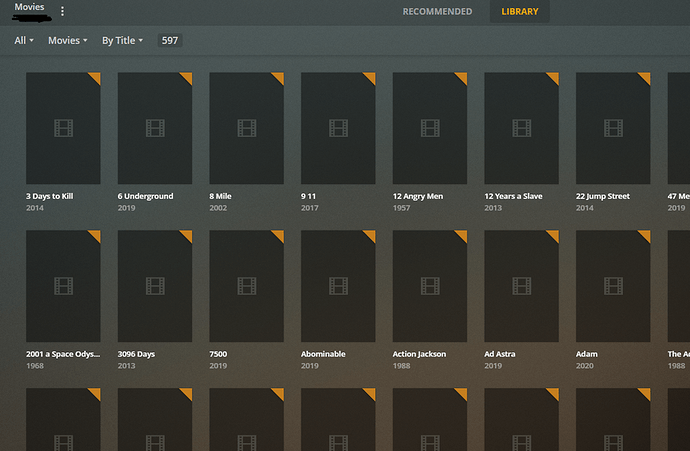This screenshot has height=451, width=690.
Task: Click the unwatched corner flag on Ad Astra
Action: point(554,235)
